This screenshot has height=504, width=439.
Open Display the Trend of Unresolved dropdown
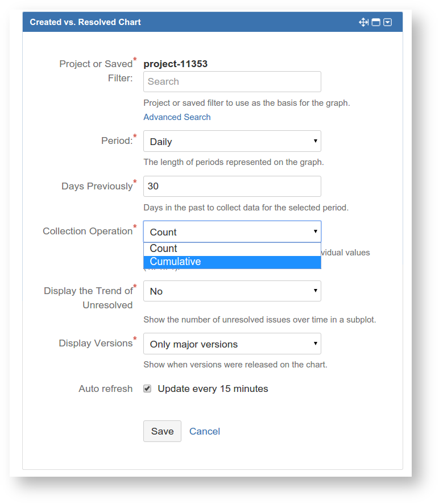232,291
